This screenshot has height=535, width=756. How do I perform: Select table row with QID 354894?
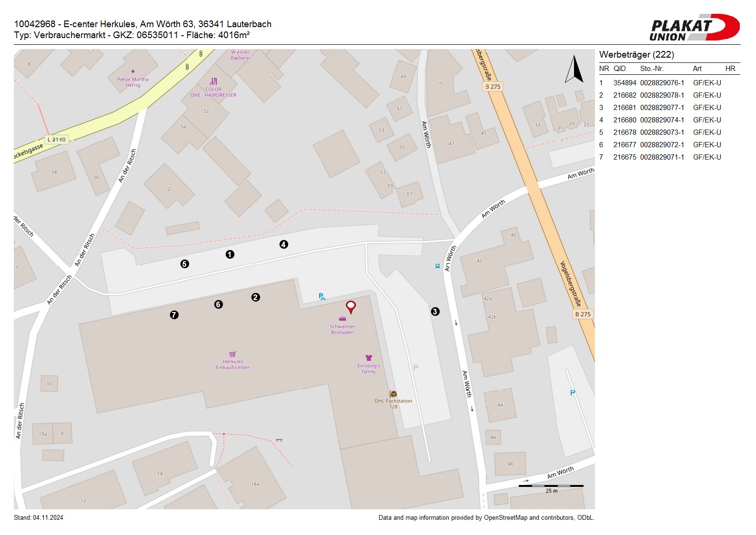tap(660, 83)
